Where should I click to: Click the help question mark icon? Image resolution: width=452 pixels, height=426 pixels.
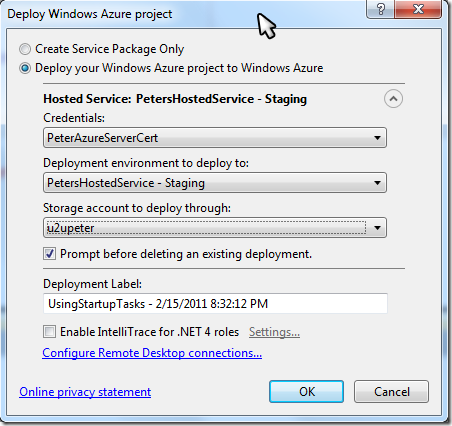coord(380,9)
